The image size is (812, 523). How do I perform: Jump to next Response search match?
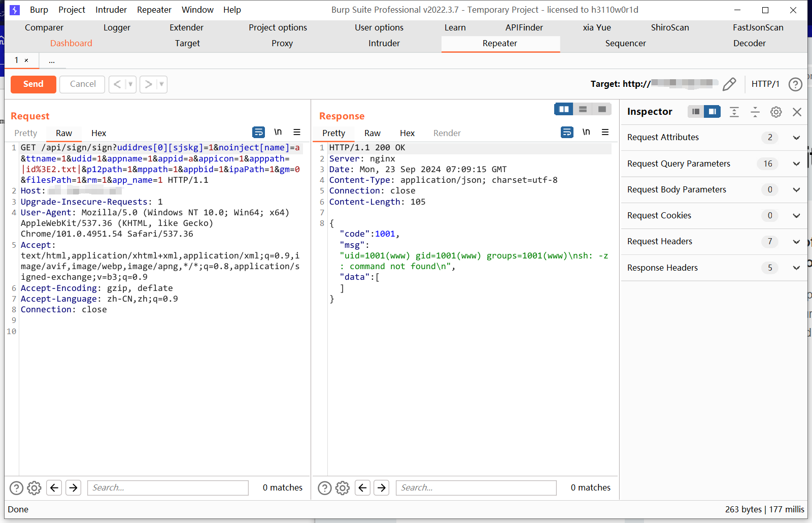[382, 488]
